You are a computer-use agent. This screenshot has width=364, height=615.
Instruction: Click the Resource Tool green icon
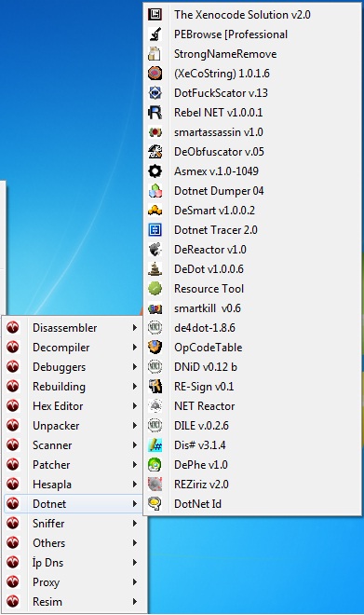[155, 289]
